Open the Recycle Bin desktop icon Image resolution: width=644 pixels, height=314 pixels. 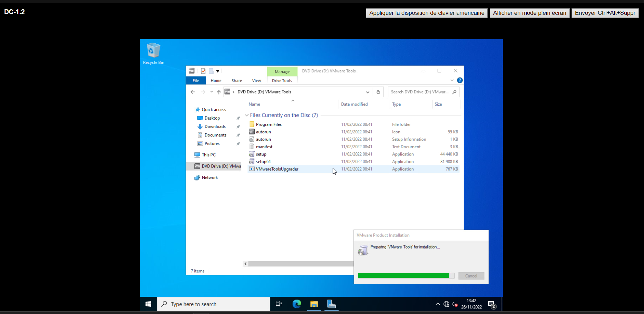pyautogui.click(x=154, y=53)
